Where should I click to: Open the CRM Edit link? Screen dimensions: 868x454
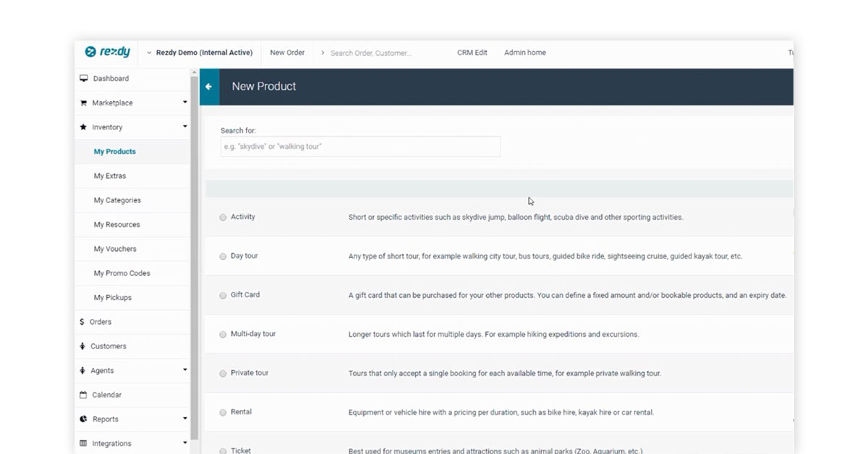[472, 53]
